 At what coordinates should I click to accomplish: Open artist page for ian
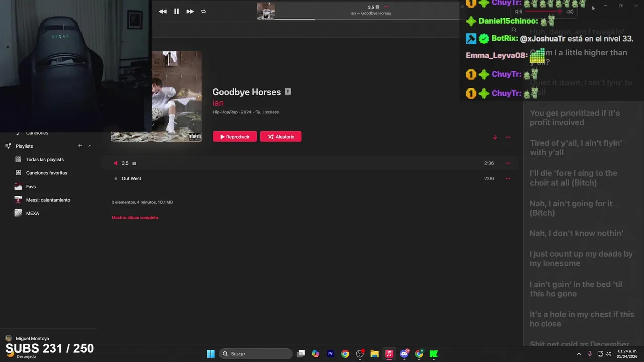(x=218, y=103)
